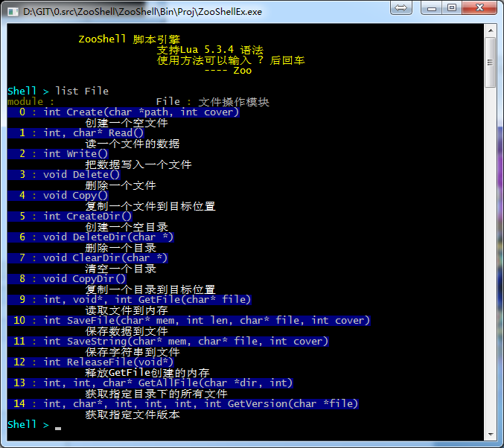504x448 pixels.
Task: Click the '把数据写入一个文件' description
Action: tap(138, 164)
